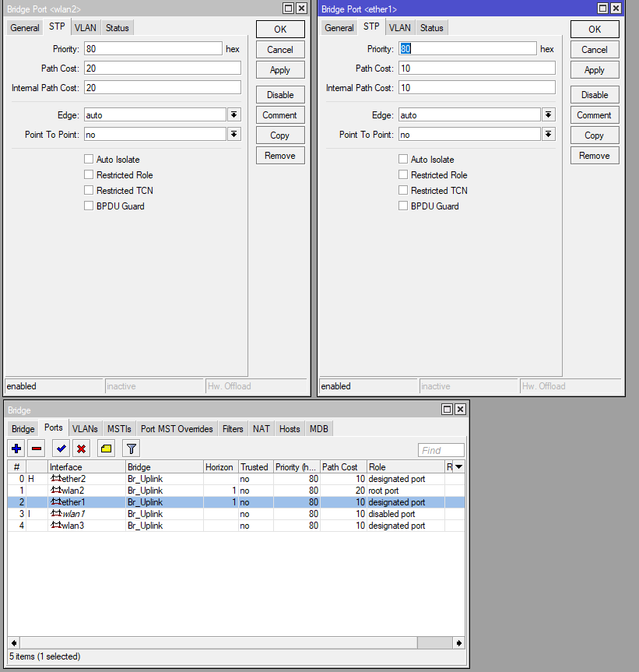Viewport: 639px width, 672px height.
Task: Click the wlan2 interface icon in ports list
Action: [x=56, y=490]
